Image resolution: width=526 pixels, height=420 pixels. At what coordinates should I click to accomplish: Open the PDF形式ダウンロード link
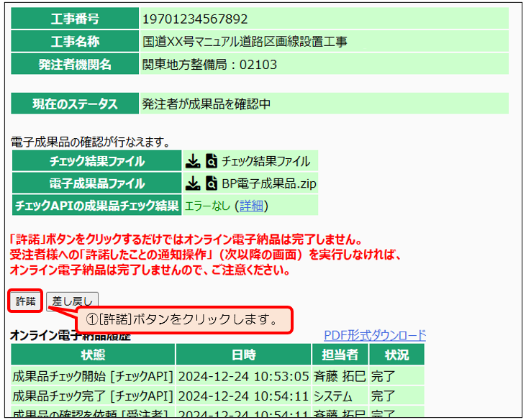click(x=375, y=335)
